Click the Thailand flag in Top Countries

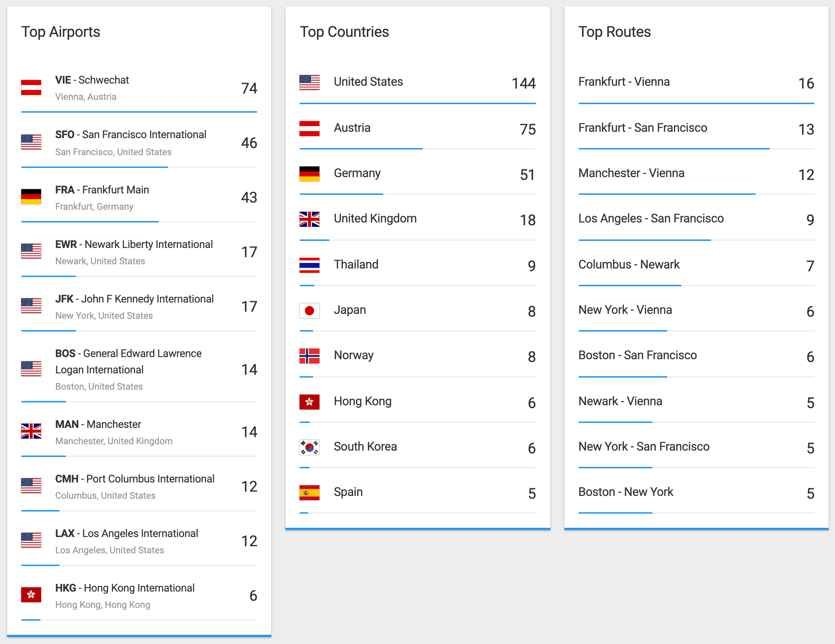[309, 265]
